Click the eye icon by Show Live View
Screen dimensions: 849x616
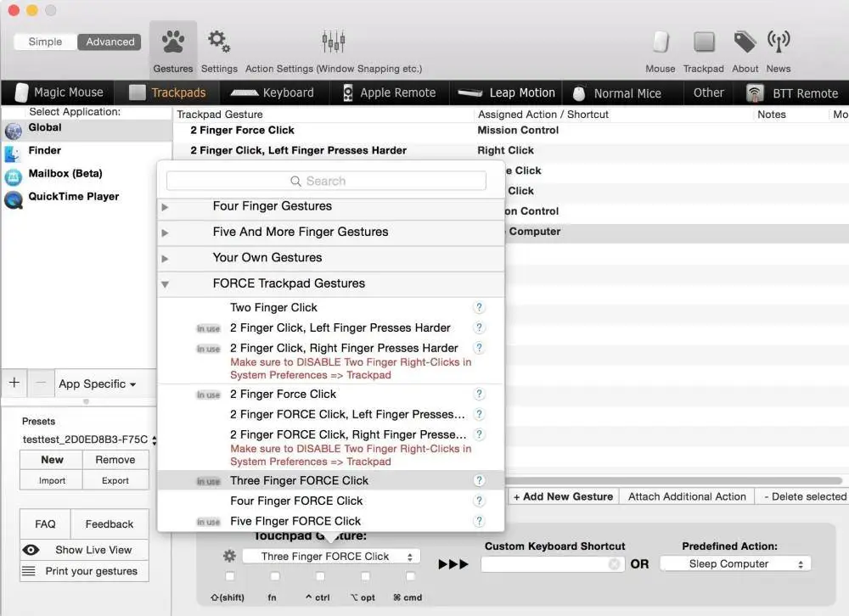[31, 550]
